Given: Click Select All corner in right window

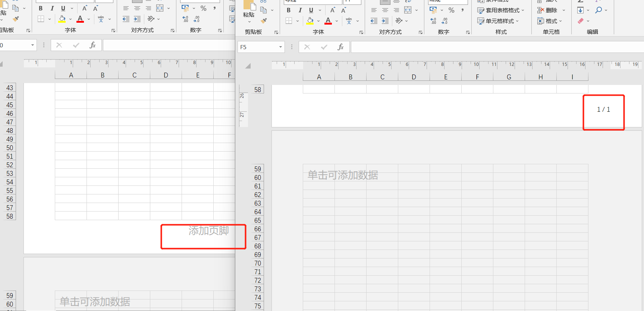Looking at the screenshot, I should (248, 66).
